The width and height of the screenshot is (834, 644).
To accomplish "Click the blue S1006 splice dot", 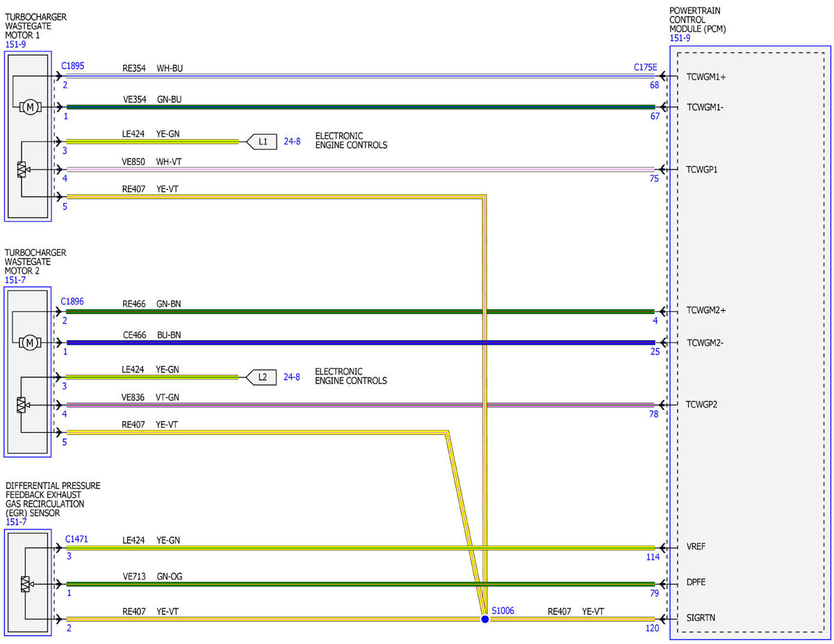I will click(485, 618).
